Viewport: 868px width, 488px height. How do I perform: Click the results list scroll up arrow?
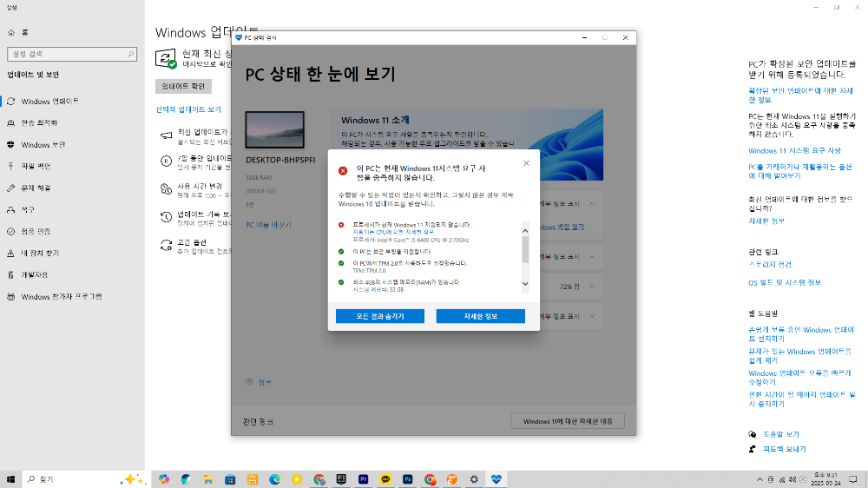(525, 230)
